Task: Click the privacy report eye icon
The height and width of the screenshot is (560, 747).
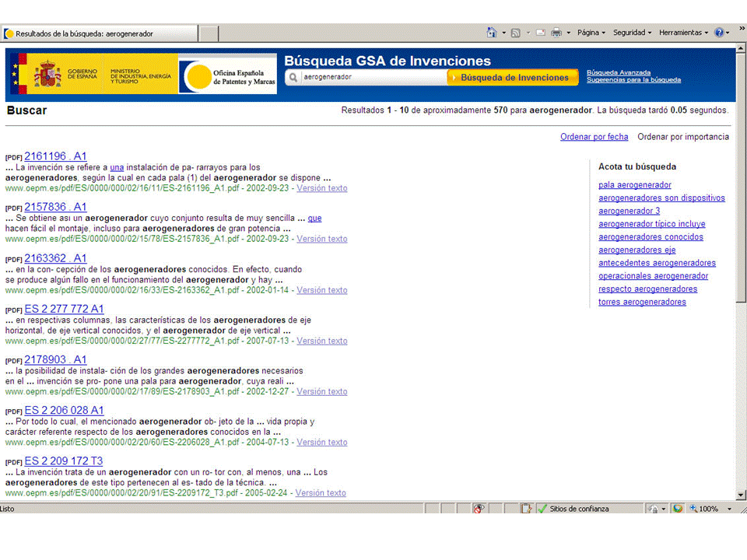Action: [479, 509]
